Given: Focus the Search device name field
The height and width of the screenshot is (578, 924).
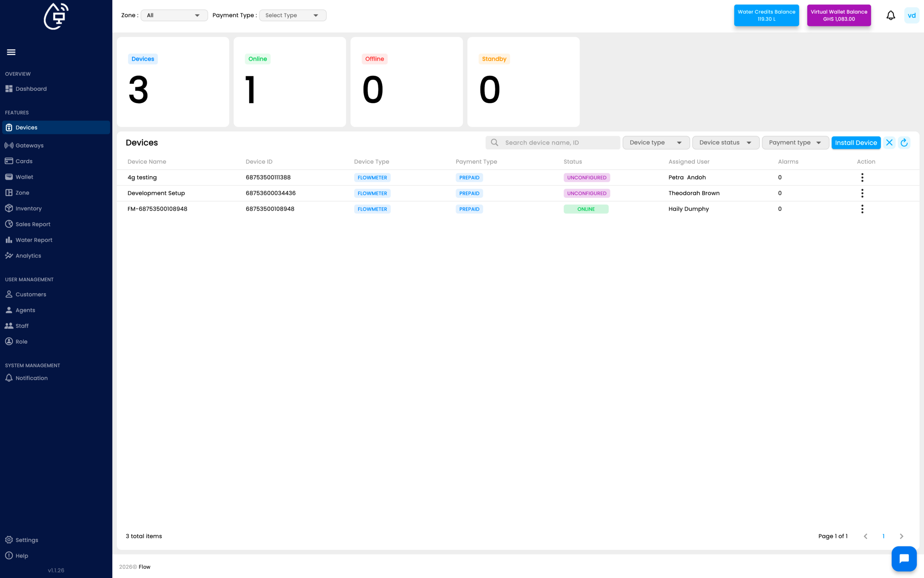Looking at the screenshot, I should (x=553, y=143).
